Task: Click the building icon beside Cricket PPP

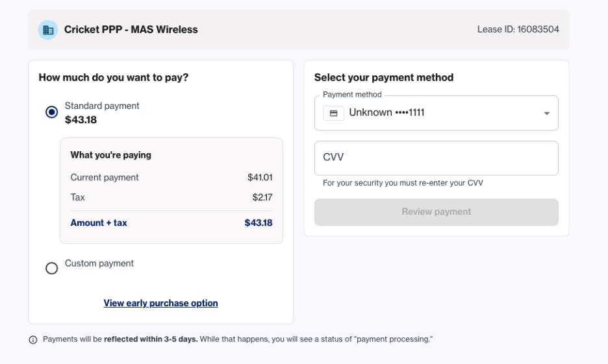Action: click(x=48, y=30)
